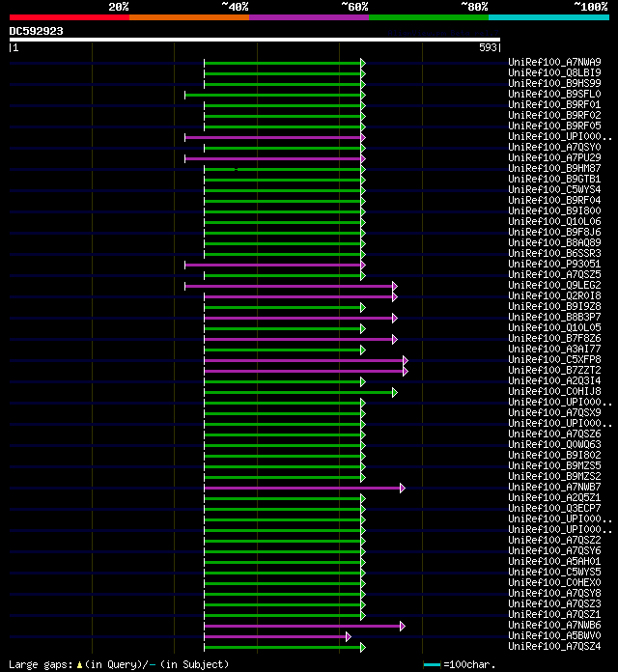Viewport: 618px width, 672px height.
Task: Select the UniRef100_Q9LEG2 label
Action: point(554,285)
